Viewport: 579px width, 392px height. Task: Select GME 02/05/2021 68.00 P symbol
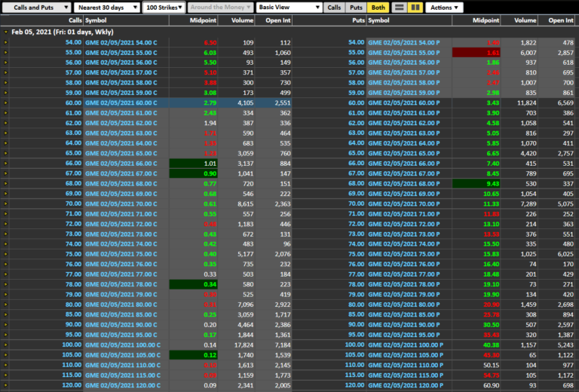pyautogui.click(x=404, y=183)
